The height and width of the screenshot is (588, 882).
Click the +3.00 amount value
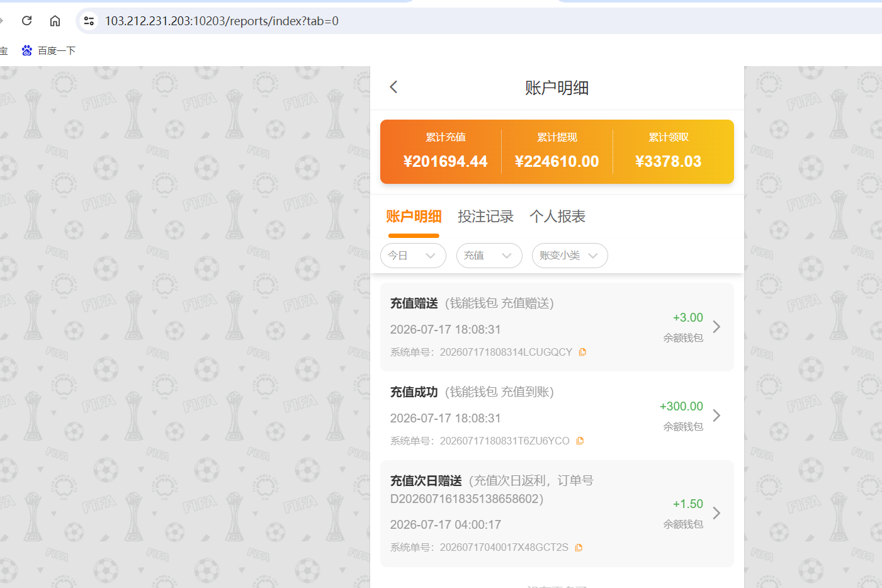point(687,318)
